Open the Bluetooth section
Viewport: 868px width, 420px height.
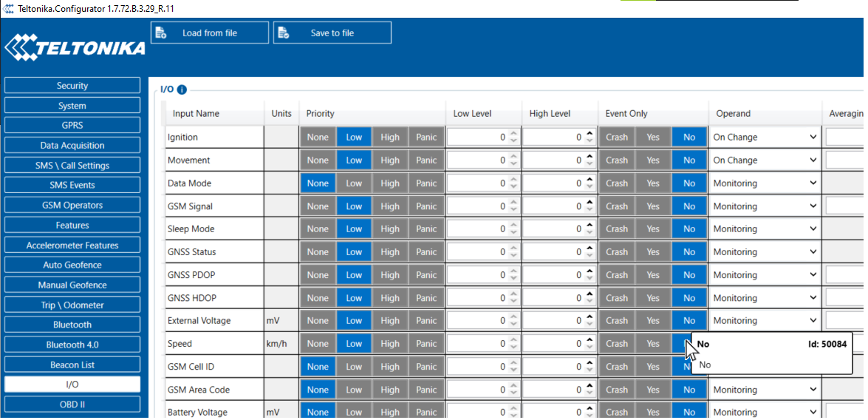tap(72, 325)
